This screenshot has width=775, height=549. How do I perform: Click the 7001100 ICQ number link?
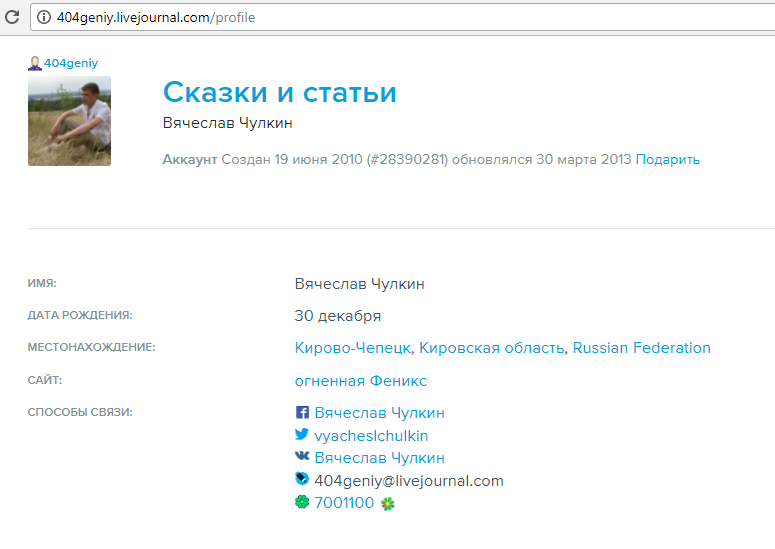coord(344,503)
